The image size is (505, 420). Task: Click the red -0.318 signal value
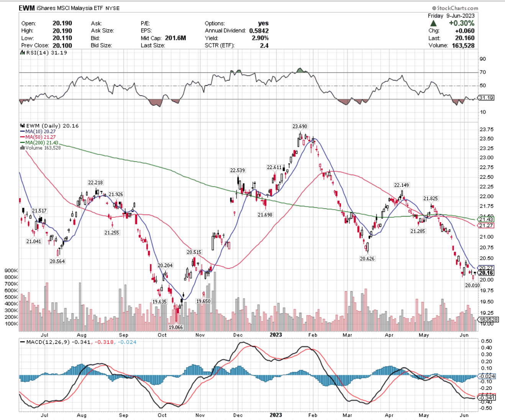pyautogui.click(x=104, y=342)
